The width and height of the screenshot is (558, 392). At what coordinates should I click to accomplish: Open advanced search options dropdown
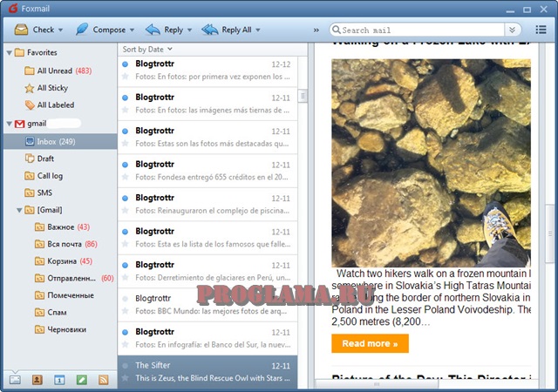pyautogui.click(x=512, y=30)
